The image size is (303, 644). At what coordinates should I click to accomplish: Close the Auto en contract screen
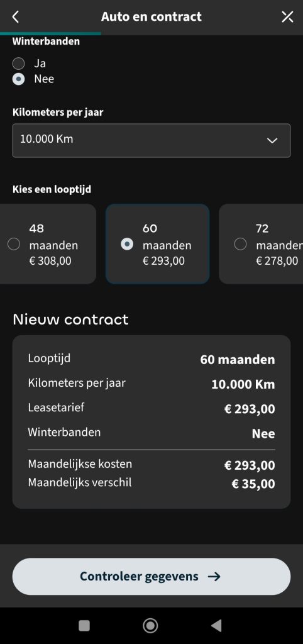coord(287,17)
